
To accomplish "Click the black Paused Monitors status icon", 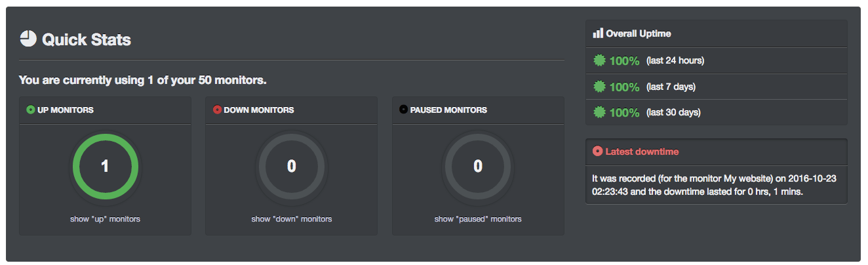I will 403,110.
